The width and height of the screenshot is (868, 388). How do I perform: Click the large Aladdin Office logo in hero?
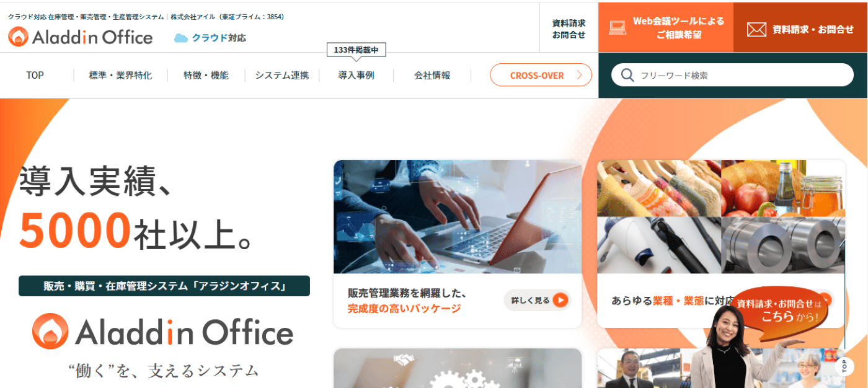click(x=162, y=332)
